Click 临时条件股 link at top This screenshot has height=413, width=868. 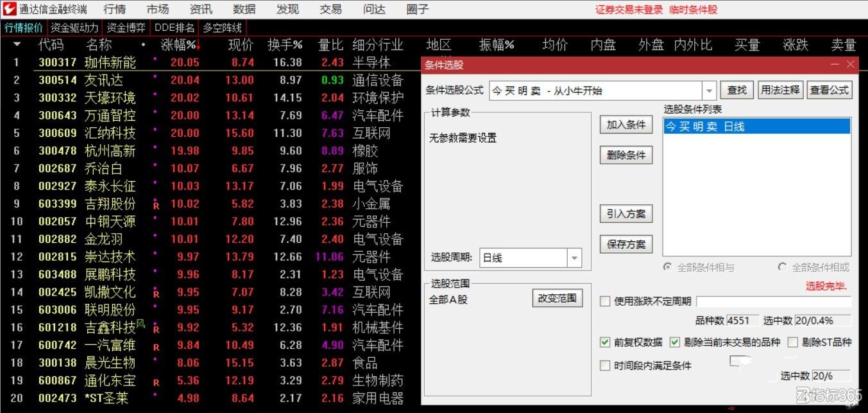click(693, 10)
